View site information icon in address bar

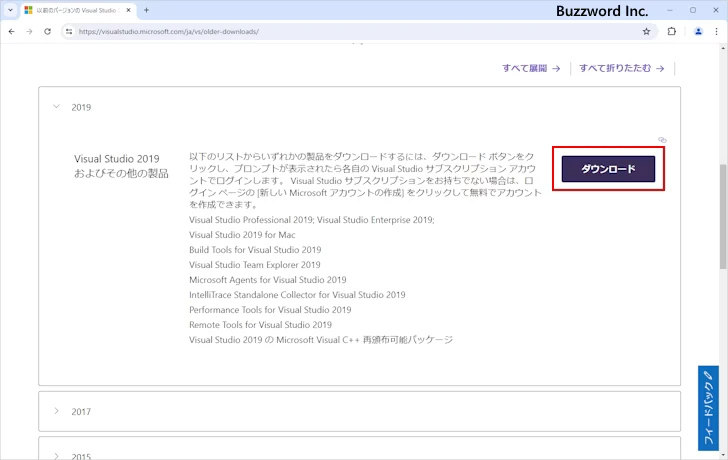[x=69, y=32]
